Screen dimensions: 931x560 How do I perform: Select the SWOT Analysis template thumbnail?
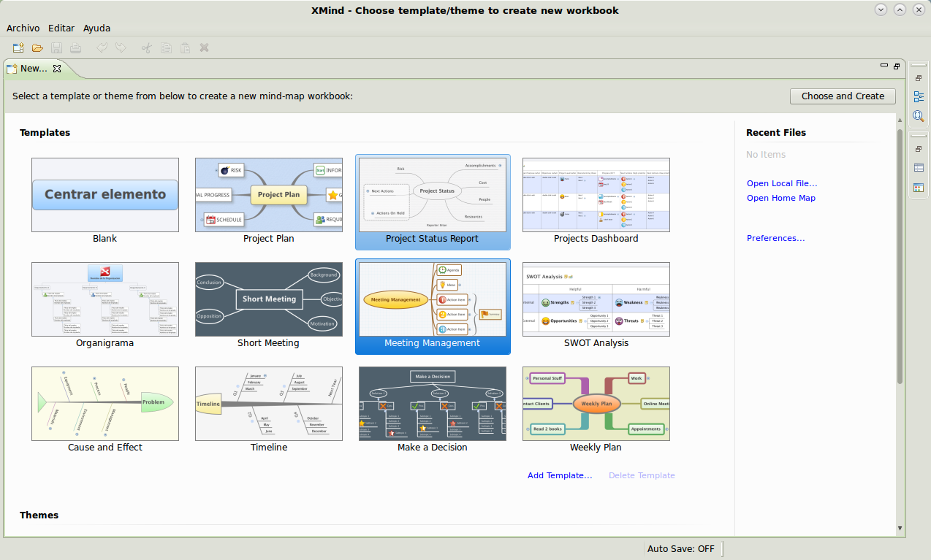(x=596, y=299)
